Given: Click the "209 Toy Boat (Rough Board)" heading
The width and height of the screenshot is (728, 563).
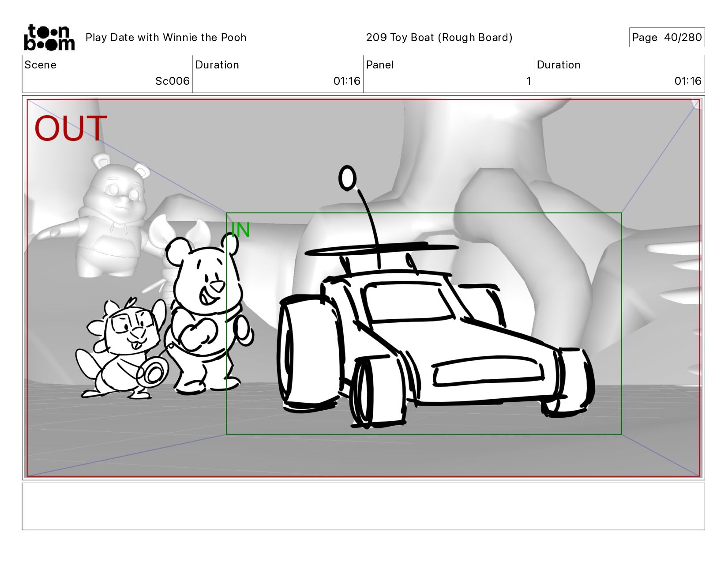Looking at the screenshot, I should [439, 38].
